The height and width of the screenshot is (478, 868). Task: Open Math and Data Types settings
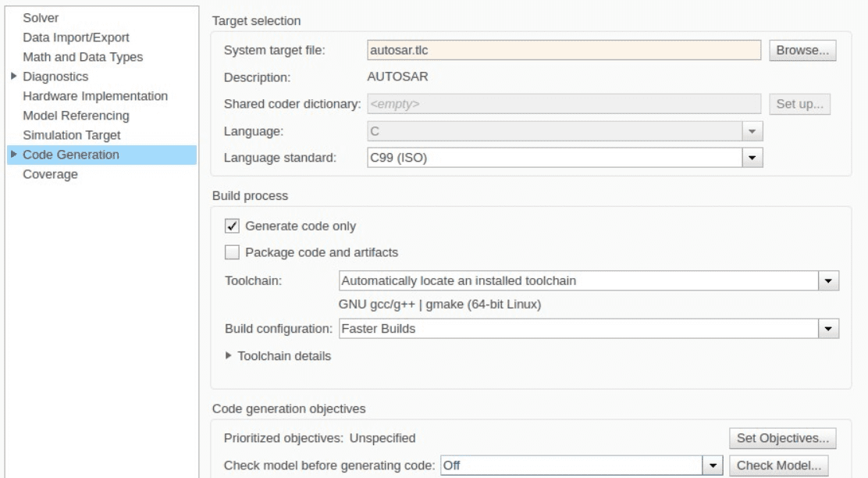coord(83,56)
